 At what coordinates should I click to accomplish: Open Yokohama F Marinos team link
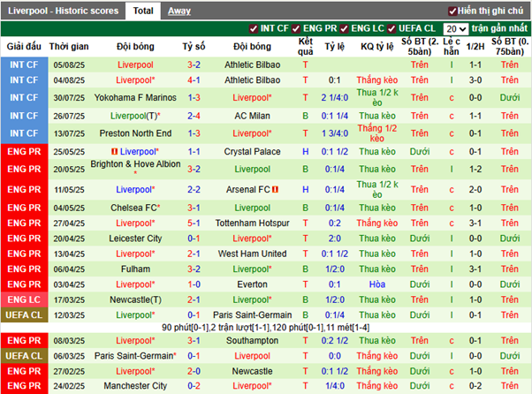tap(135, 98)
